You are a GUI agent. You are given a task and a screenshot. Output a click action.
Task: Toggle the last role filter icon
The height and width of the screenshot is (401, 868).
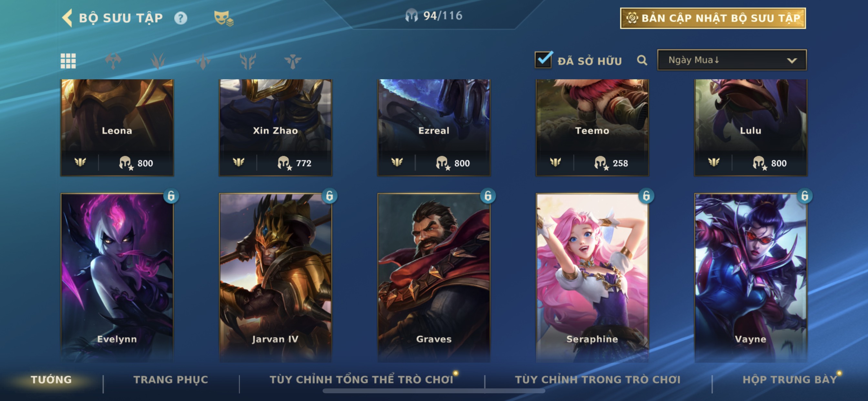tap(293, 61)
